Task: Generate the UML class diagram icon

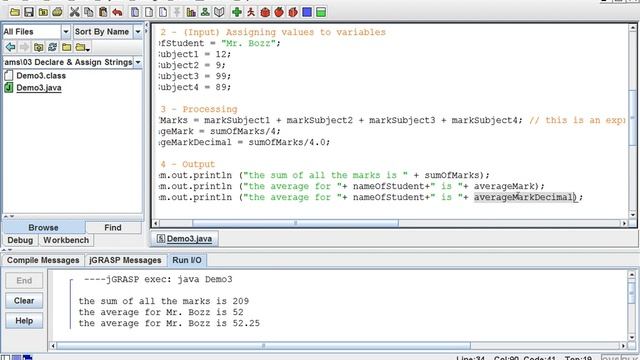Action: (205, 12)
